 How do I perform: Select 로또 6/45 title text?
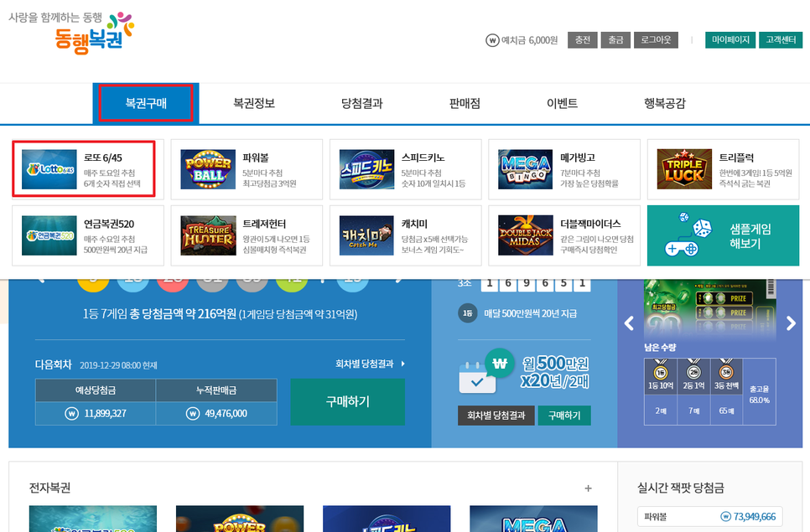click(103, 158)
